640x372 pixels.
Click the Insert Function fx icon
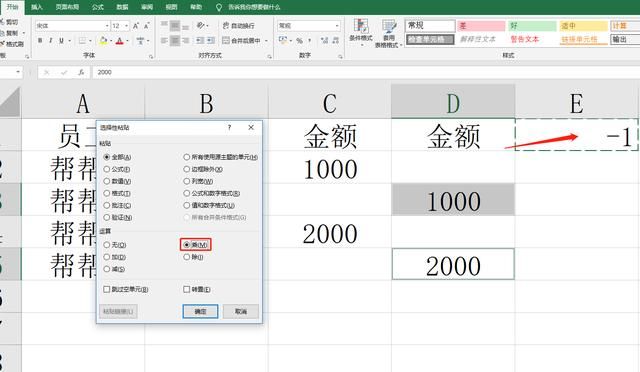81,72
